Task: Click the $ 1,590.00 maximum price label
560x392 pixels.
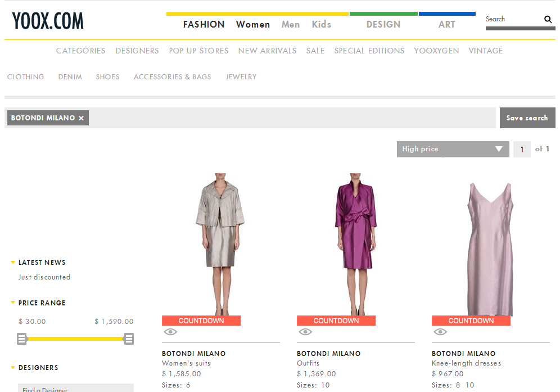Action: click(114, 321)
